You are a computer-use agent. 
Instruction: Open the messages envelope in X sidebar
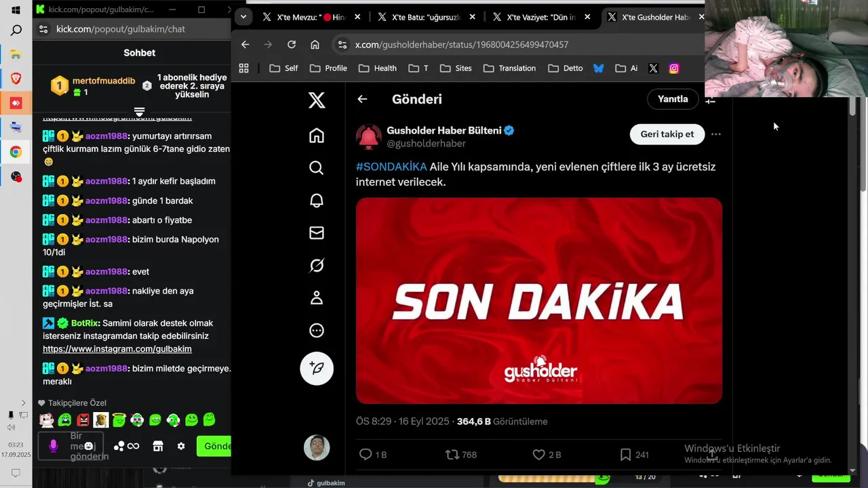coord(316,232)
